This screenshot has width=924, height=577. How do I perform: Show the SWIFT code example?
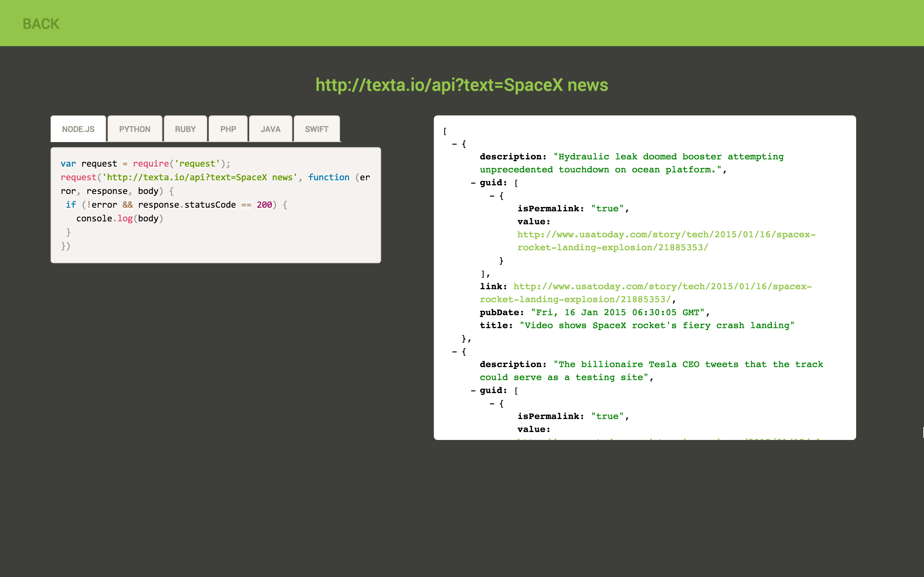317,129
